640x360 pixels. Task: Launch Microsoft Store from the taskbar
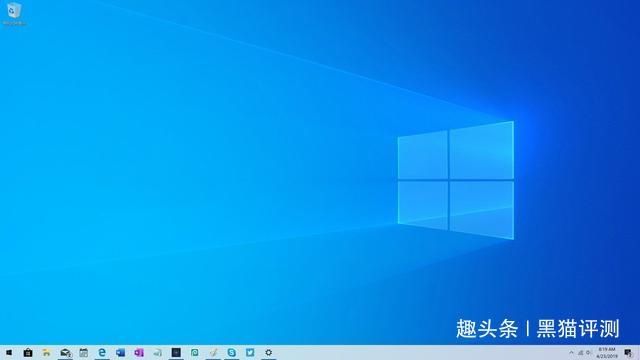click(28, 353)
